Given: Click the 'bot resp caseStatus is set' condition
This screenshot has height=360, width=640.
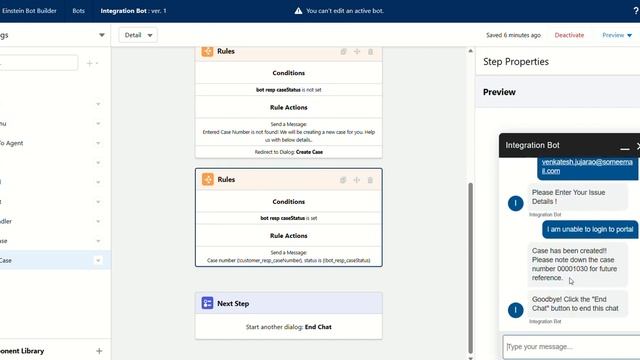Looking at the screenshot, I should point(289,218).
